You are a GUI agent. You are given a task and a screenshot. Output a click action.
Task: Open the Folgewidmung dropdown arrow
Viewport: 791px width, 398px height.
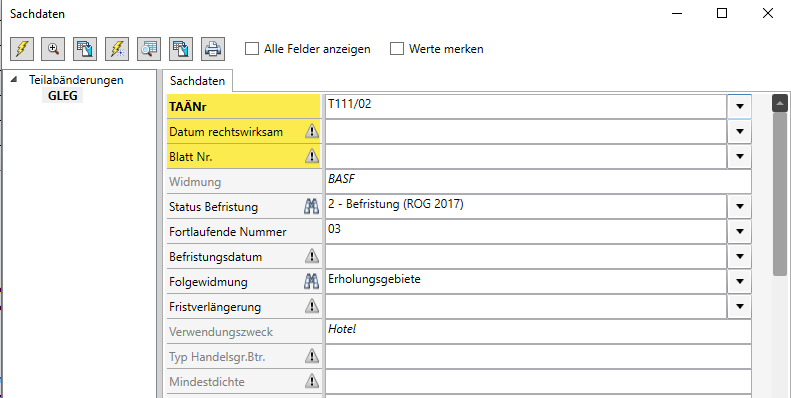(740, 281)
